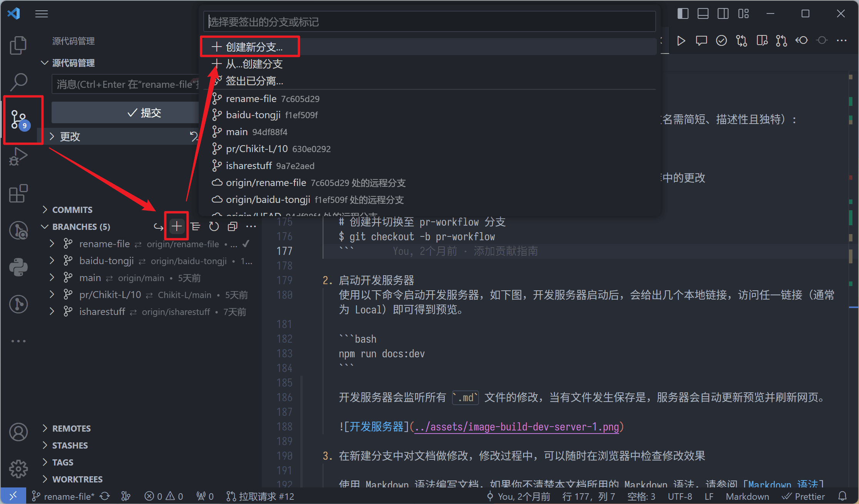Toggle the secondary side bar layout button

723,14
